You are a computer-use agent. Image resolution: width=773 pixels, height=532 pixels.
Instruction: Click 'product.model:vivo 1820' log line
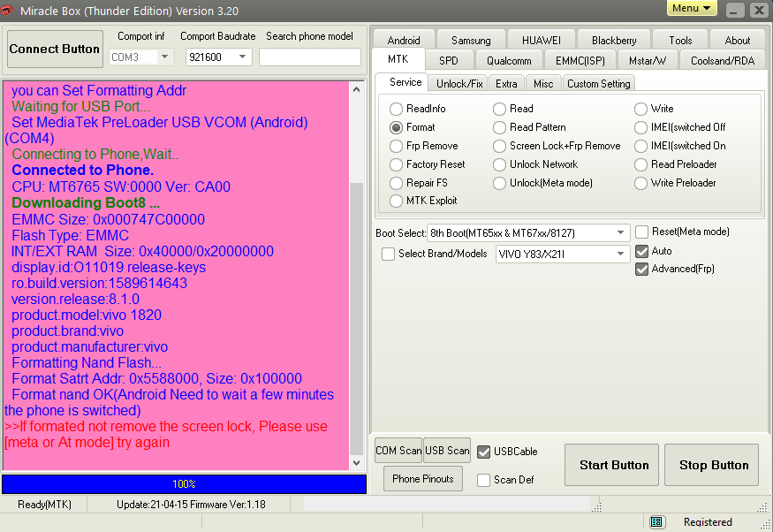[x=87, y=315]
